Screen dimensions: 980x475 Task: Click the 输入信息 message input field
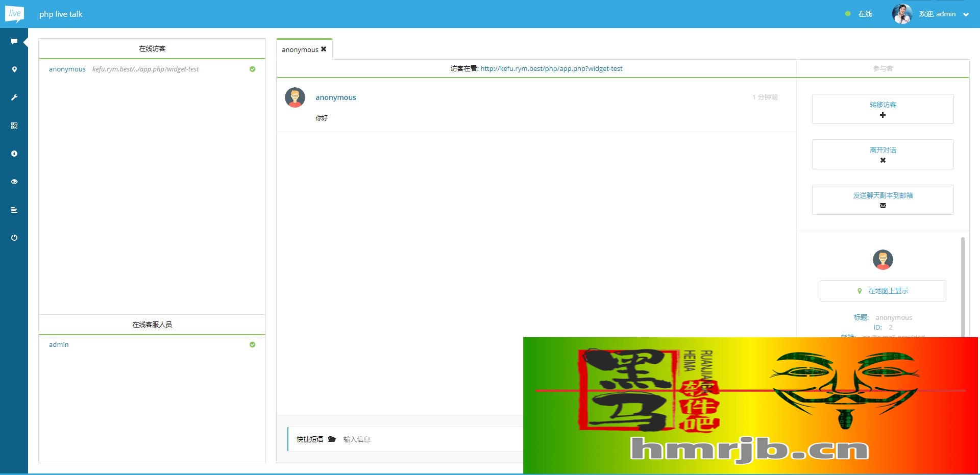(431, 439)
